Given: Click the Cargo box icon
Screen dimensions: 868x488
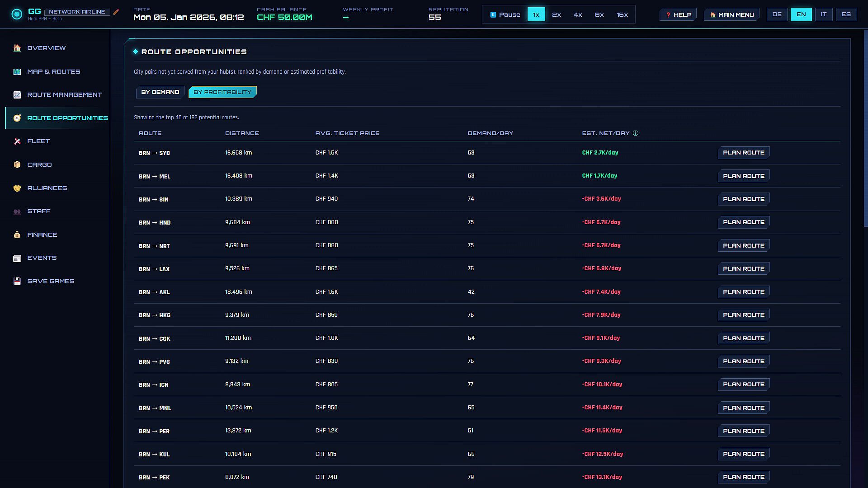Looking at the screenshot, I should tap(17, 164).
